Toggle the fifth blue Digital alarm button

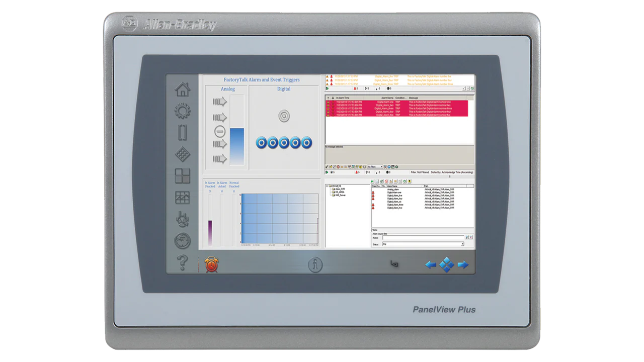click(x=306, y=143)
